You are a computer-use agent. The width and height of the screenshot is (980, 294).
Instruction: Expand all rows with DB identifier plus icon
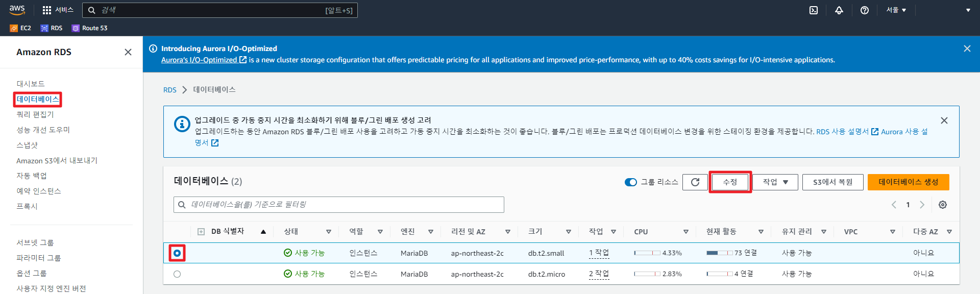tap(201, 232)
